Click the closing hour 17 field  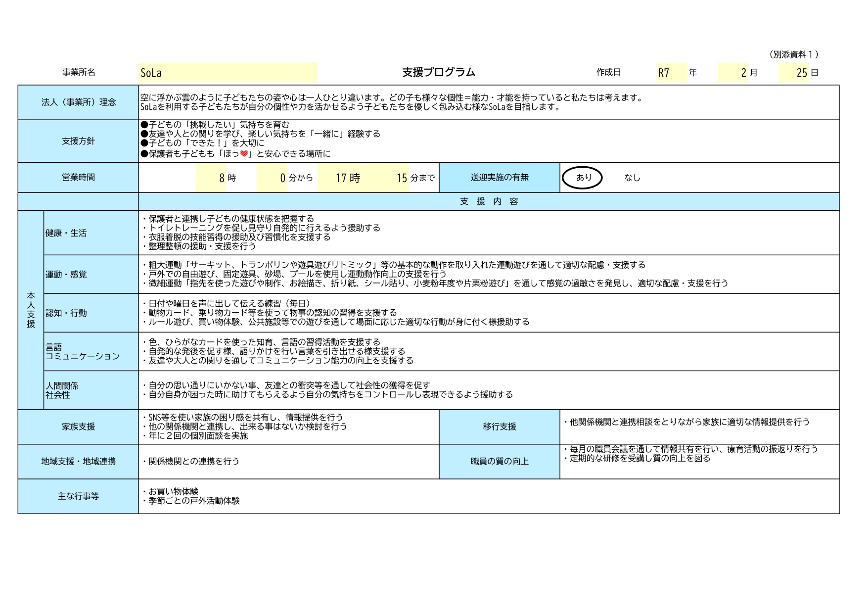point(333,178)
